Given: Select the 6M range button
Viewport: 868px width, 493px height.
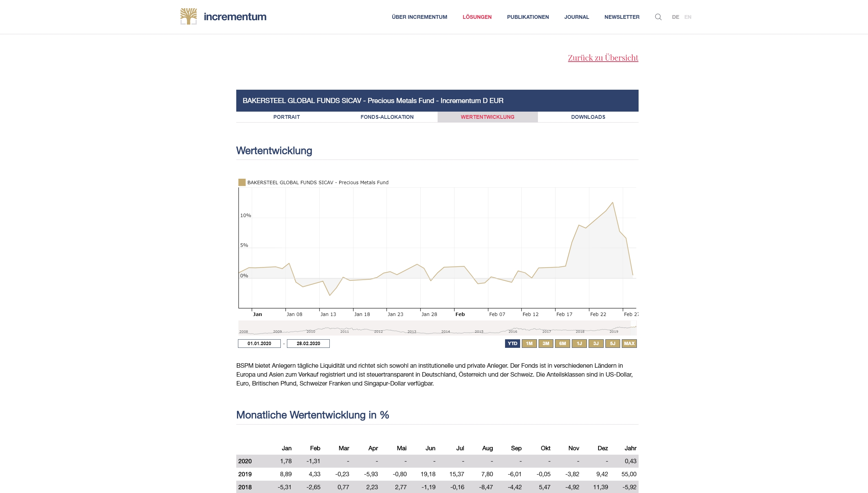Looking at the screenshot, I should (563, 343).
